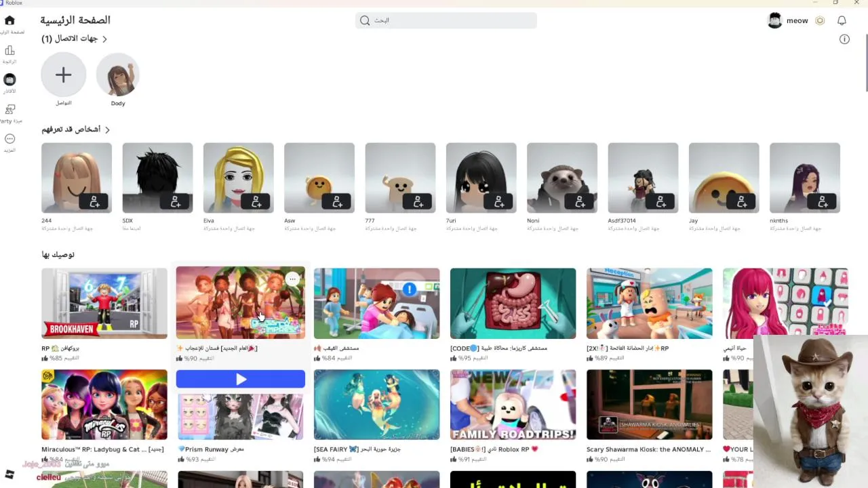This screenshot has height=488, width=868.
Task: Add user 777 as friend
Action: point(418,201)
